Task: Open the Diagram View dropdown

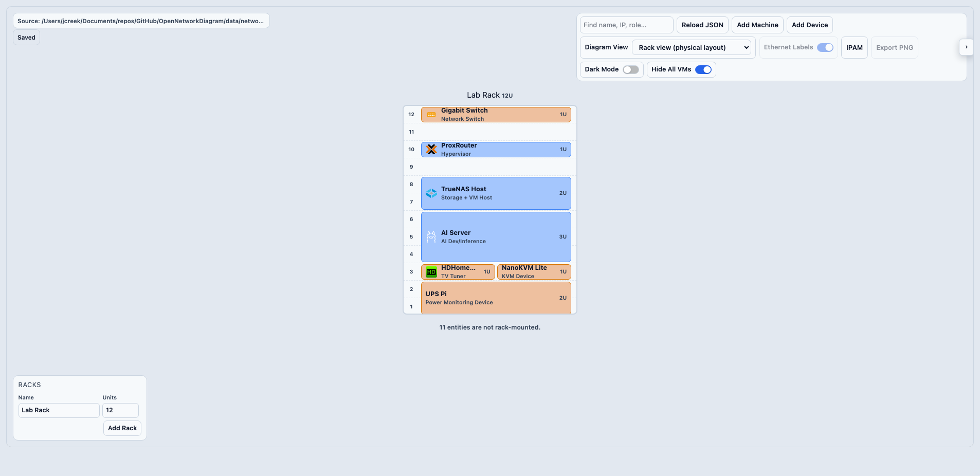Action: click(x=692, y=47)
